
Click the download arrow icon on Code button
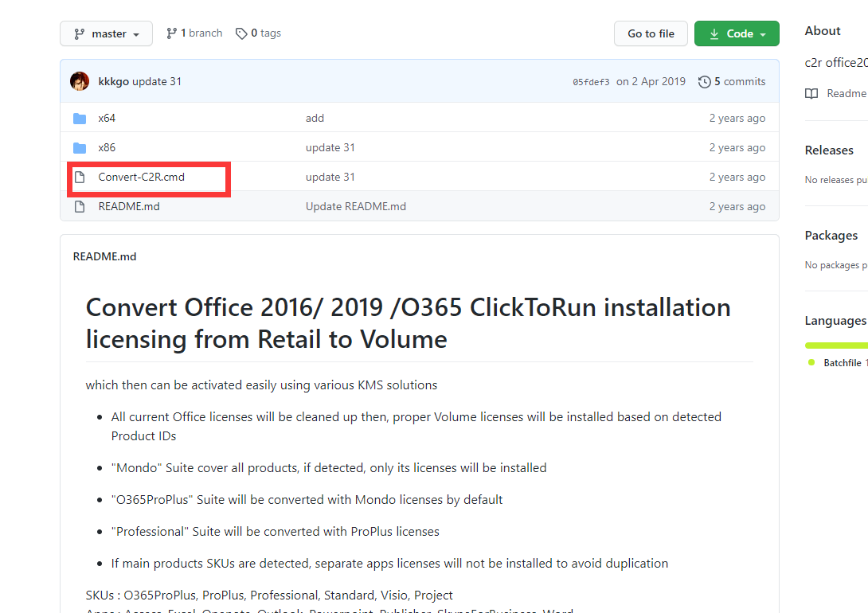[714, 33]
